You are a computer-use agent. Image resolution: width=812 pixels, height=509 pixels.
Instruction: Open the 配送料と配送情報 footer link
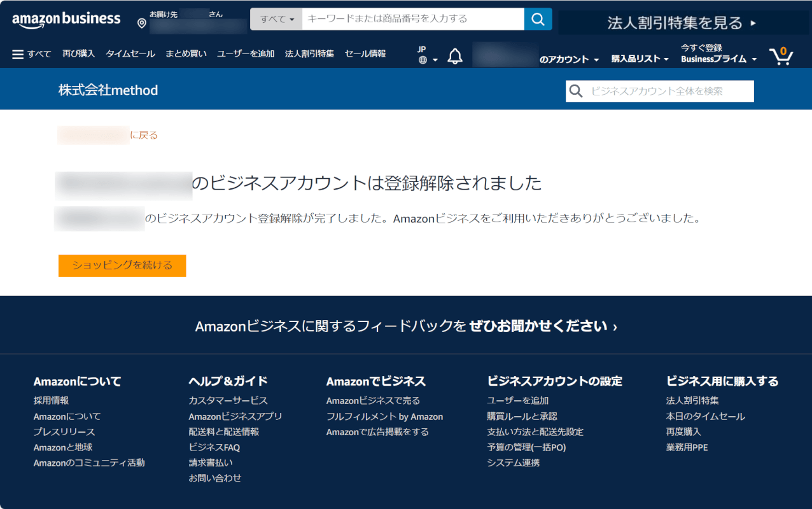tap(223, 432)
